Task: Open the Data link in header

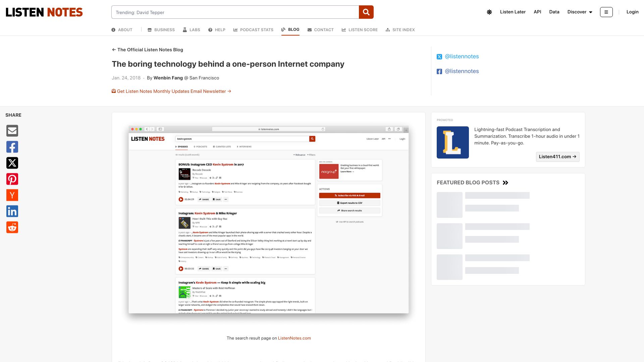Action: (554, 12)
